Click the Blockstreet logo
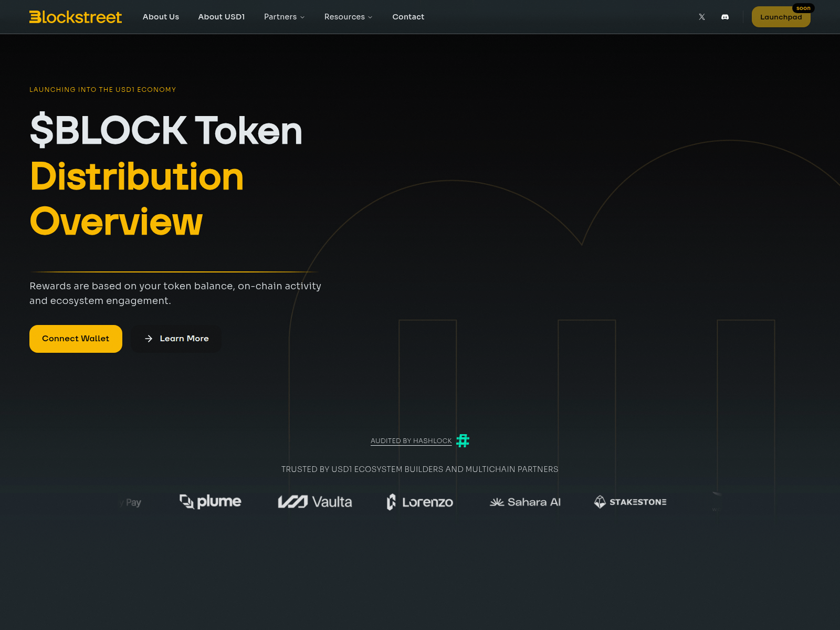This screenshot has height=630, width=840. [x=76, y=17]
